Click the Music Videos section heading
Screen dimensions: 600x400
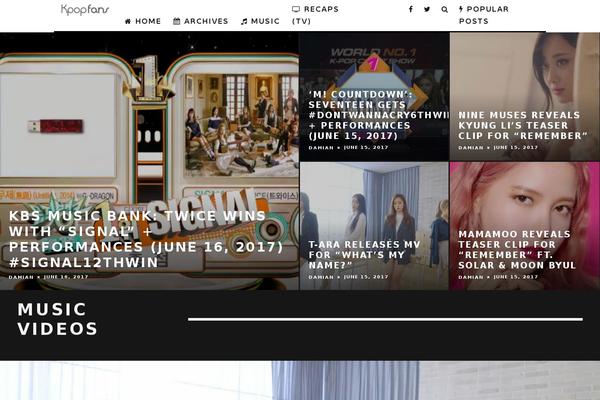(57, 319)
